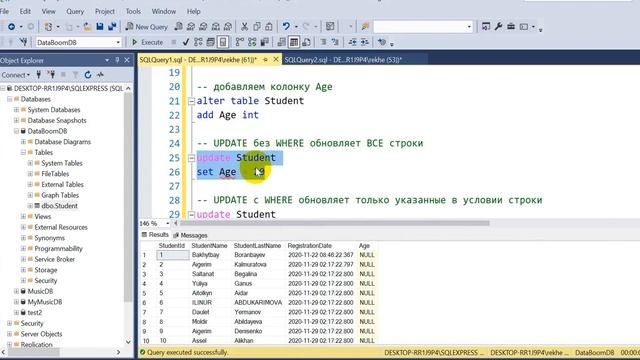Screen dimensions: 640x360
Task: Click Comment out selected lines icon
Action: coord(323,42)
